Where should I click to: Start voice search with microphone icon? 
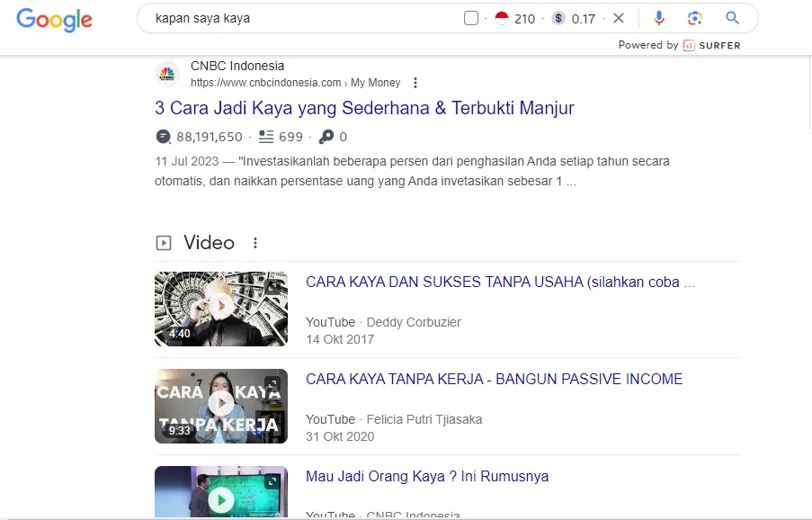659,18
